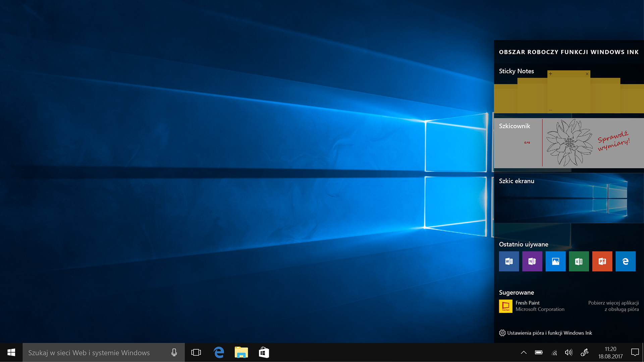Image resolution: width=644 pixels, height=362 pixels.
Task: Click the volume speaker icon
Action: click(x=569, y=352)
